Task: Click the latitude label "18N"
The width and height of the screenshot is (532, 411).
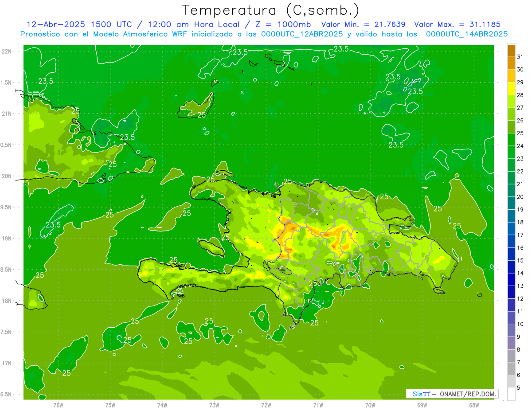Action: point(7,301)
